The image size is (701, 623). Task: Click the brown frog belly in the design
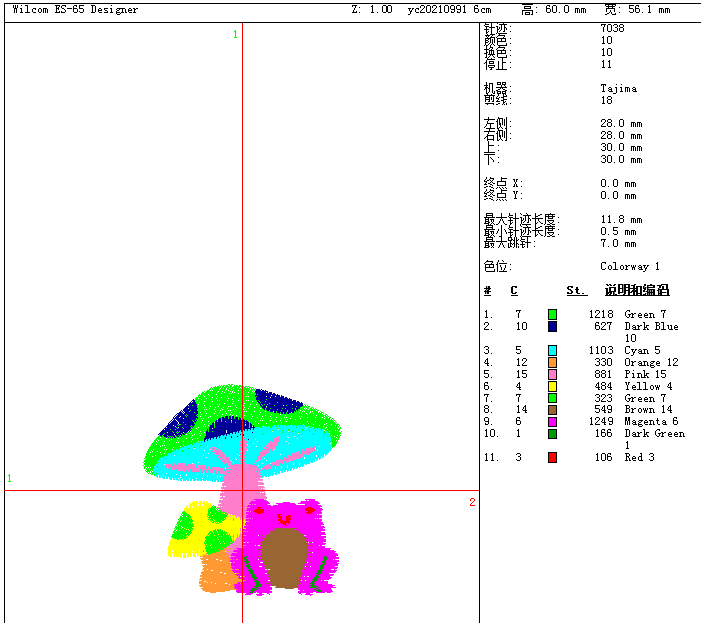285,560
